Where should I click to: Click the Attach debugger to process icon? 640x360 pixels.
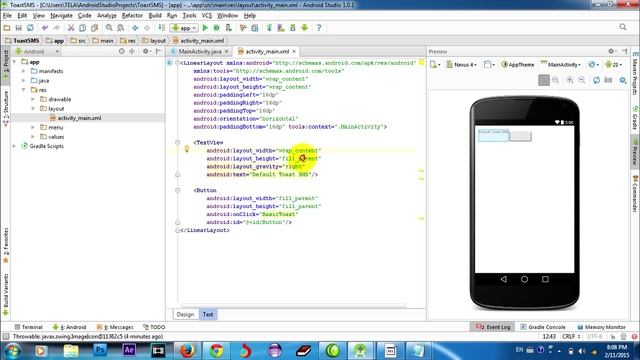(229, 28)
